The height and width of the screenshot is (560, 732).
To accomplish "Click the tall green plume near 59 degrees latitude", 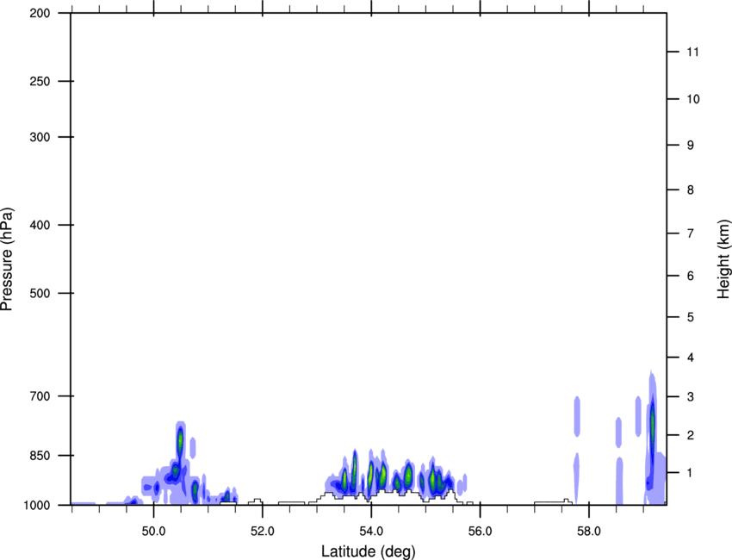I will [653, 423].
